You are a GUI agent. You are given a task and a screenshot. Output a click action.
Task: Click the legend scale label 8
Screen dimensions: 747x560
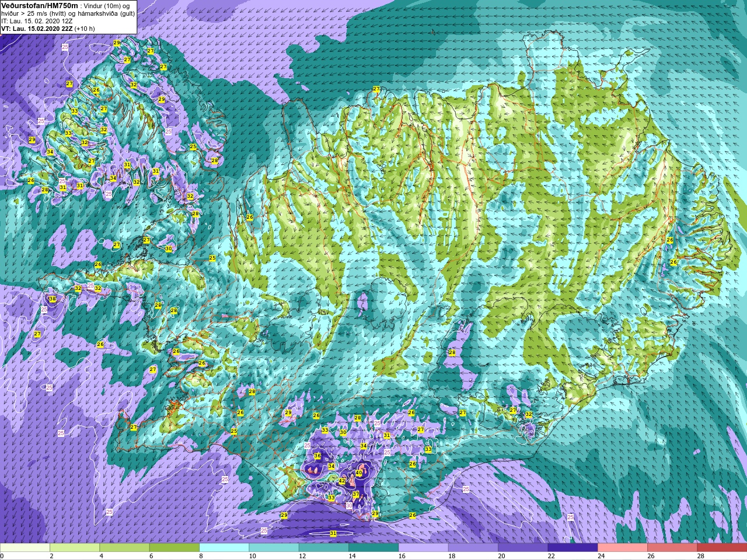click(x=201, y=556)
